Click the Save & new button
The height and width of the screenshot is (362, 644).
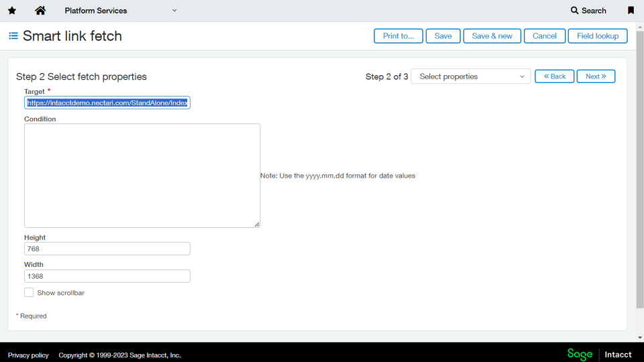tap(492, 36)
